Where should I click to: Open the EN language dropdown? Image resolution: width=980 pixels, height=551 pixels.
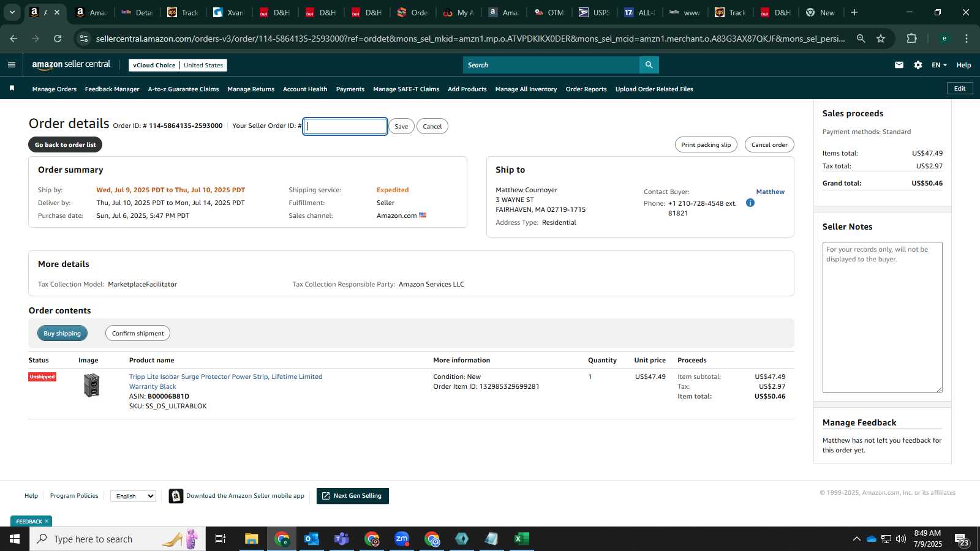939,65
